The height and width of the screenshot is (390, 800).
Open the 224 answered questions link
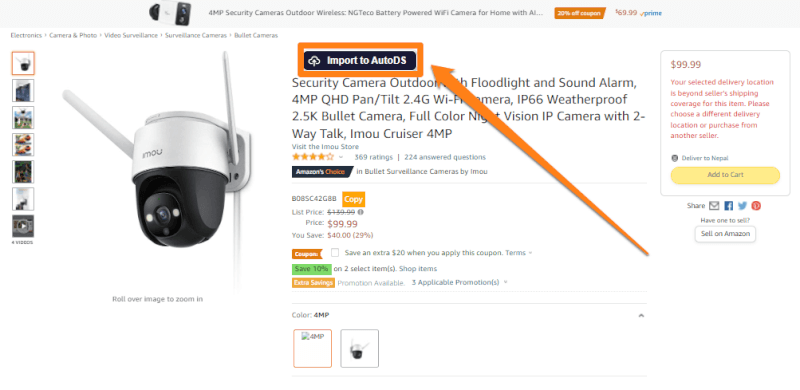click(445, 157)
